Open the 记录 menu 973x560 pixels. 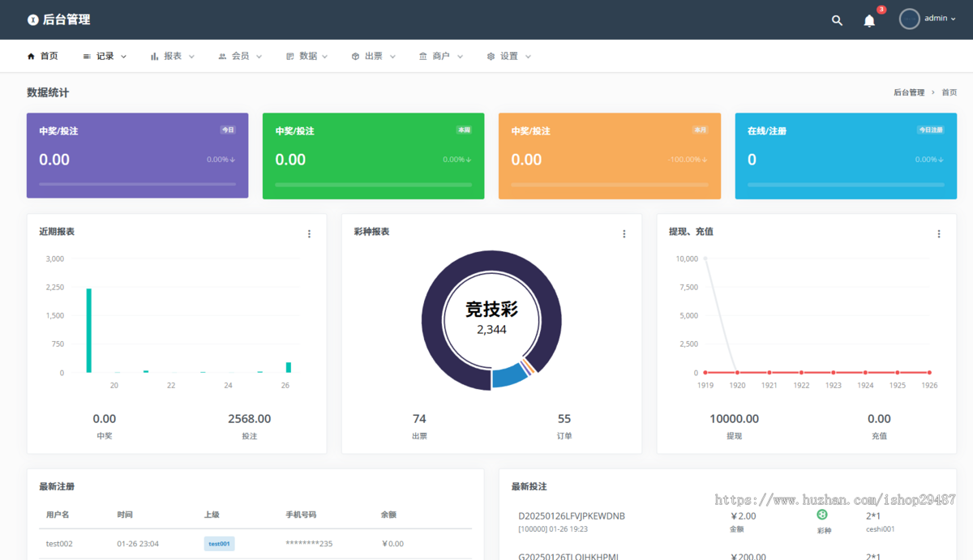(x=105, y=57)
